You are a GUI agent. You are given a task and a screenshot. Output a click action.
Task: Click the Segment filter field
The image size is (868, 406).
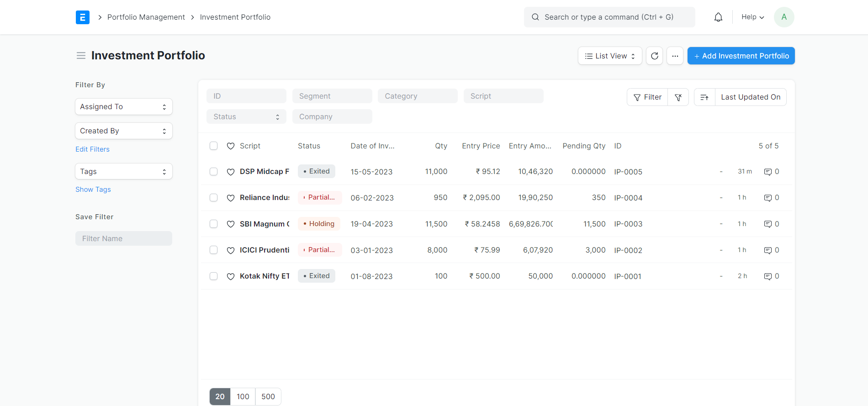tap(332, 96)
